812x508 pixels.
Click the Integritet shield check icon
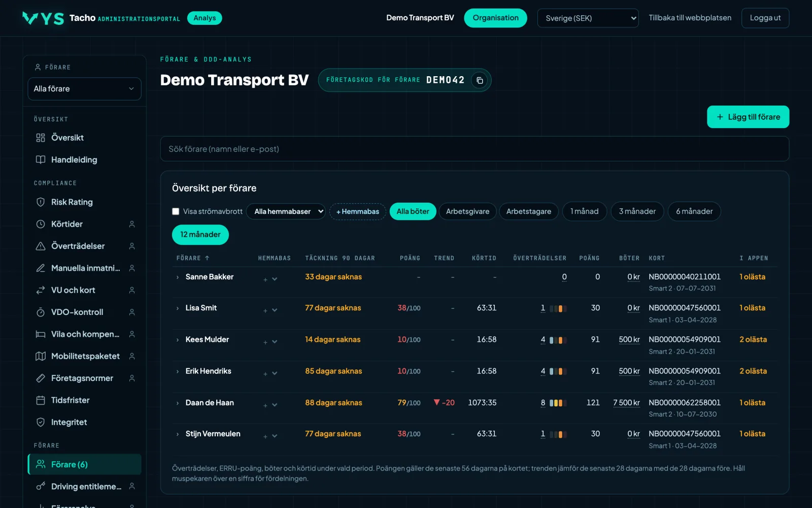[x=41, y=422]
